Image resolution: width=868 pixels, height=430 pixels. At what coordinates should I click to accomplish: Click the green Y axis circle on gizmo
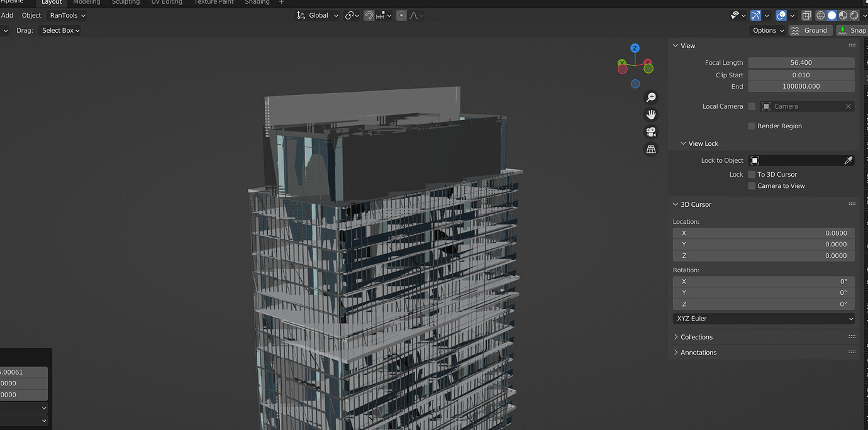[x=621, y=63]
